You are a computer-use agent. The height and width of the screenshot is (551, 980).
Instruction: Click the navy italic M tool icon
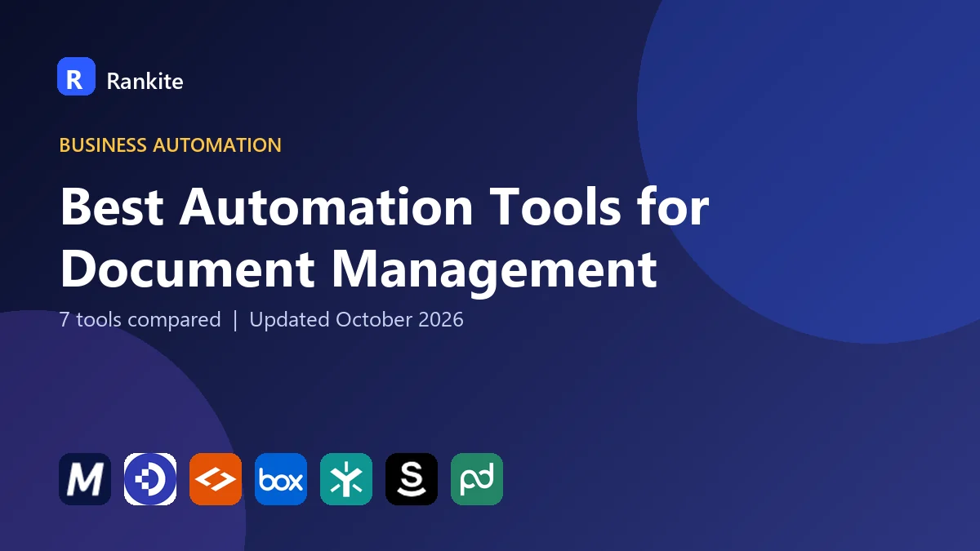[85, 479]
